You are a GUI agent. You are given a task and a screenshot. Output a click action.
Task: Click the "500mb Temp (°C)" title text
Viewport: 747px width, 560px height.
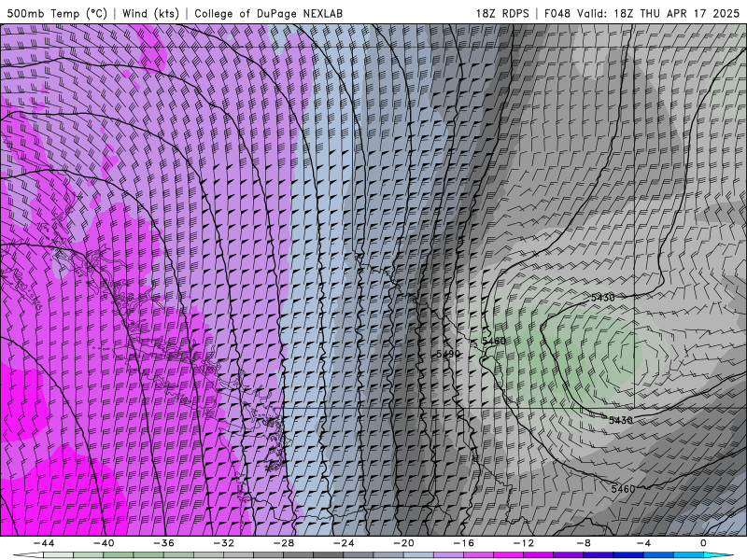(57, 13)
